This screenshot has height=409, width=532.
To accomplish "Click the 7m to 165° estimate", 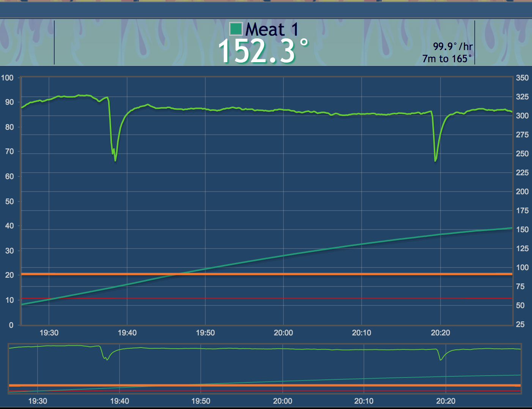I will click(x=447, y=59).
